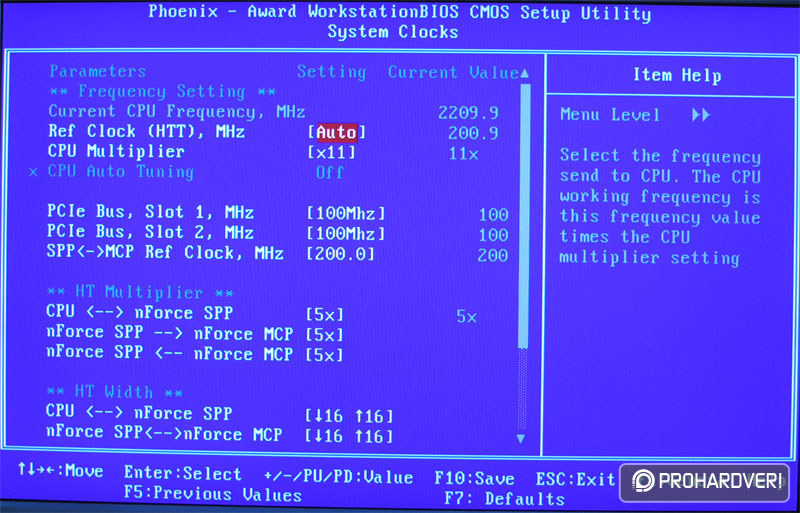Click the +/-/PU/PD:Value hint
The image size is (800, 513).
click(x=339, y=477)
